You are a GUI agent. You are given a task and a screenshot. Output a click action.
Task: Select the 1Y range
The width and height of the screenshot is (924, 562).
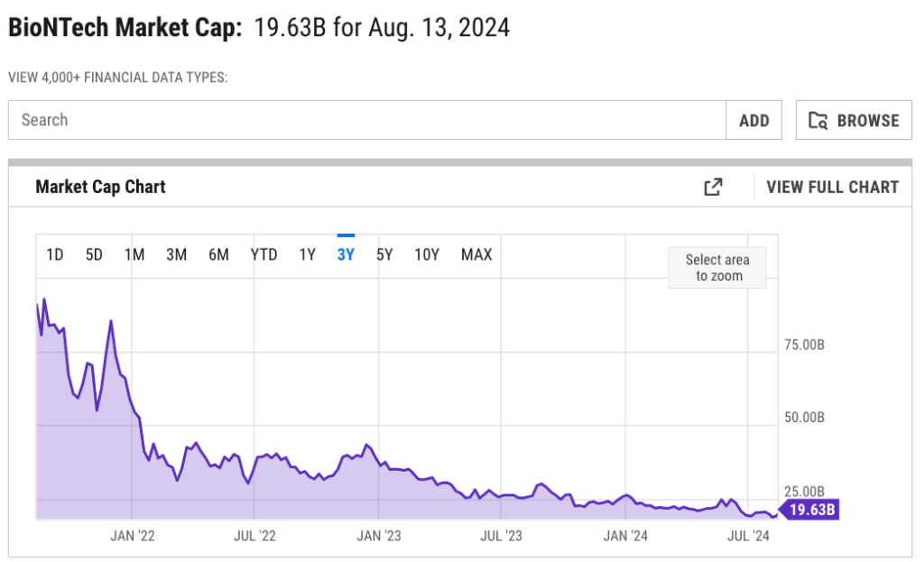click(x=307, y=254)
